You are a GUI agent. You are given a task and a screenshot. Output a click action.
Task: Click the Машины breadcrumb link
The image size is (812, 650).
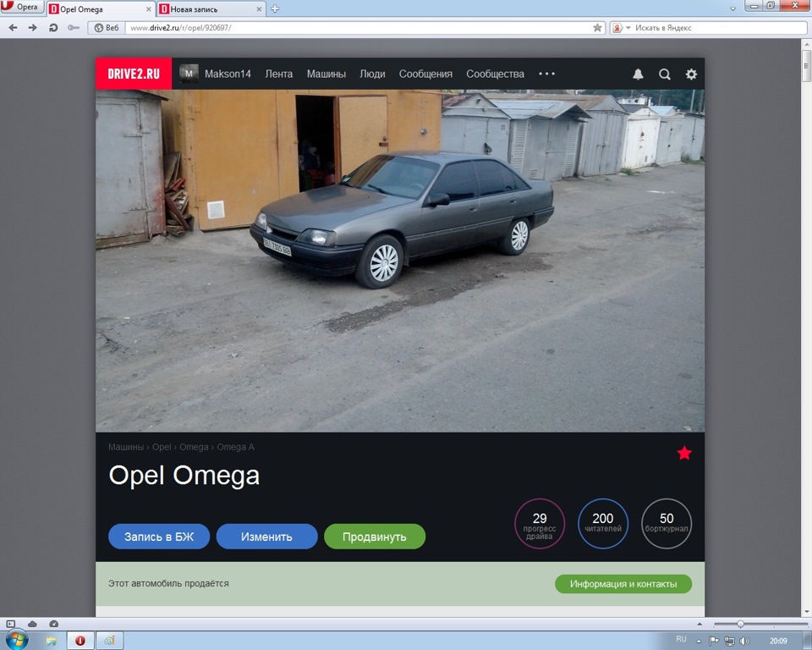[126, 448]
